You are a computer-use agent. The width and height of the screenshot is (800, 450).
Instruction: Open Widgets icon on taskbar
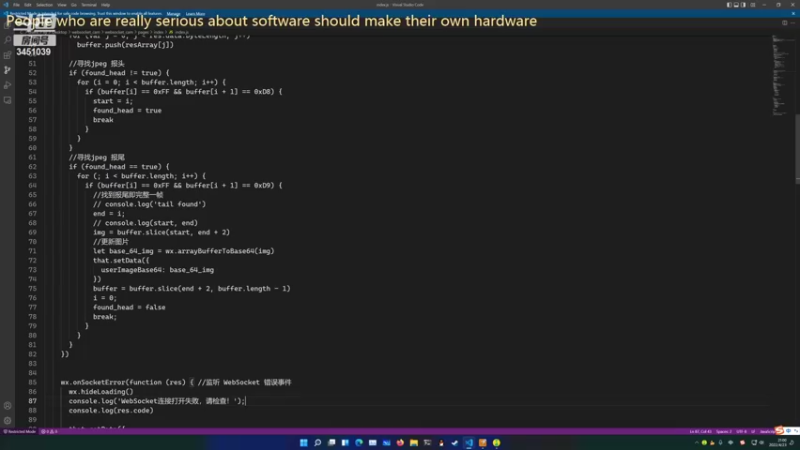[345, 442]
